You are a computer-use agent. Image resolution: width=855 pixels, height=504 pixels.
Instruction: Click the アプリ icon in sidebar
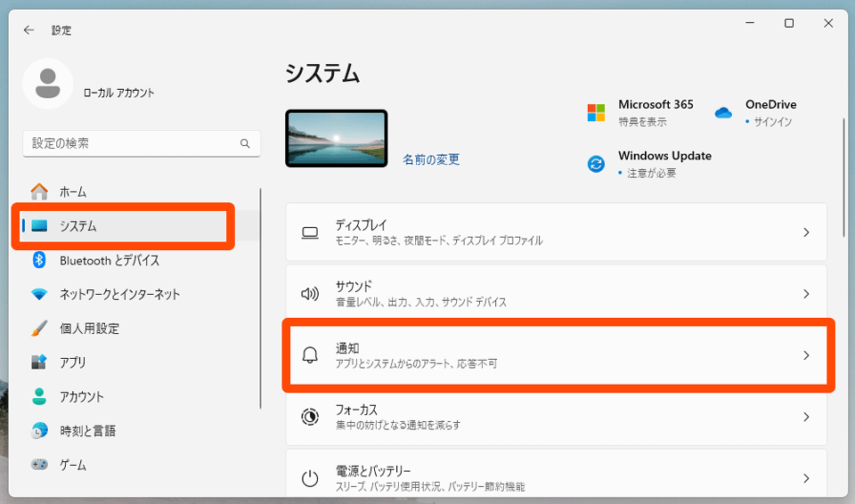tap(39, 362)
